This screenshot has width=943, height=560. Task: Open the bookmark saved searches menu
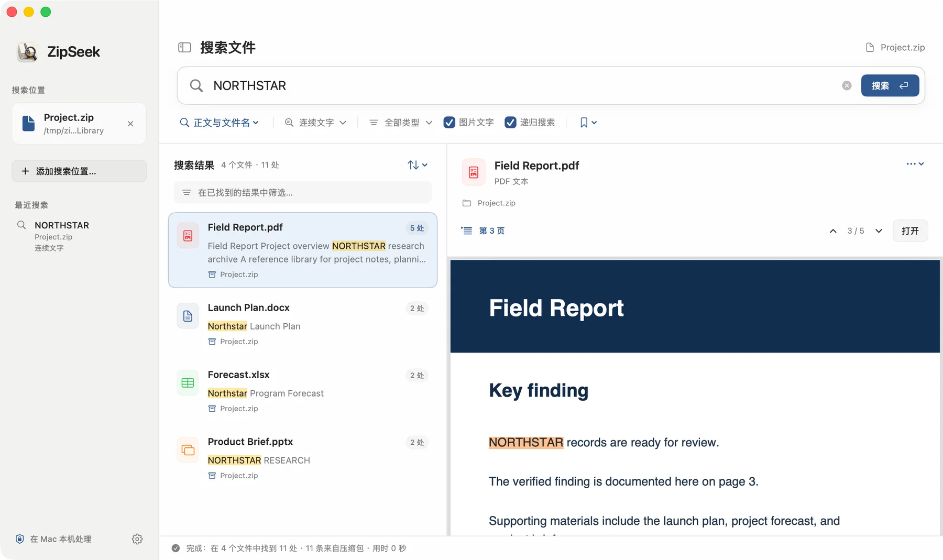(x=588, y=123)
